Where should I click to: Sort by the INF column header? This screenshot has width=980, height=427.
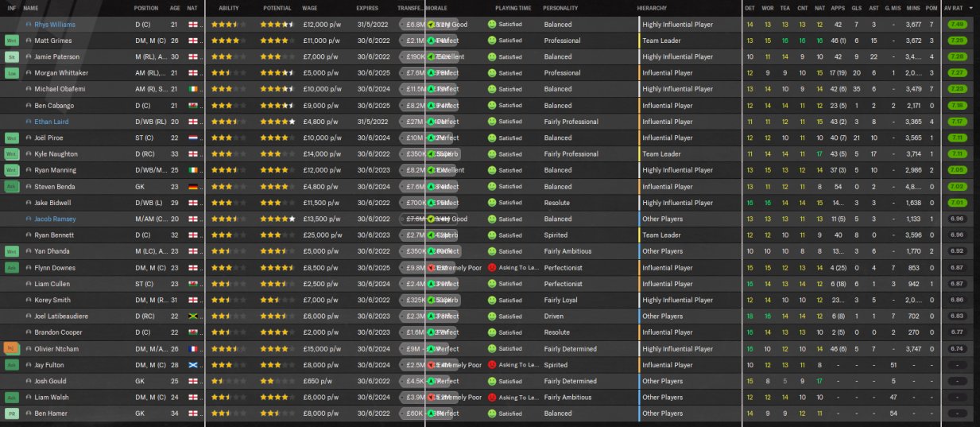pos(11,8)
